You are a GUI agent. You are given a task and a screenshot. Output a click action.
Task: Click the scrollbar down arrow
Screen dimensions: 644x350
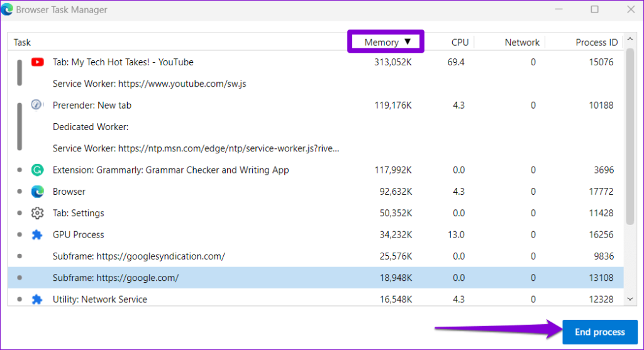click(x=630, y=299)
